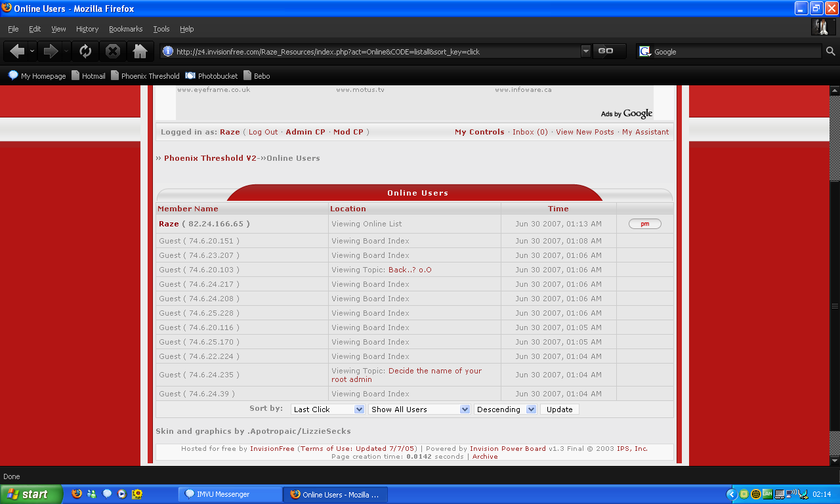The width and height of the screenshot is (840, 504).
Task: Open the Photobucket bookmark
Action: coord(211,76)
